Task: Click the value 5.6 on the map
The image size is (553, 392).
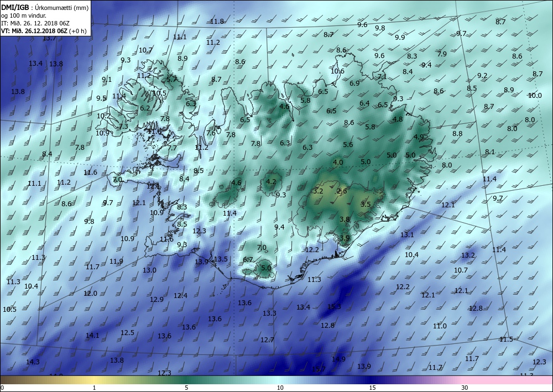Action: point(348,145)
